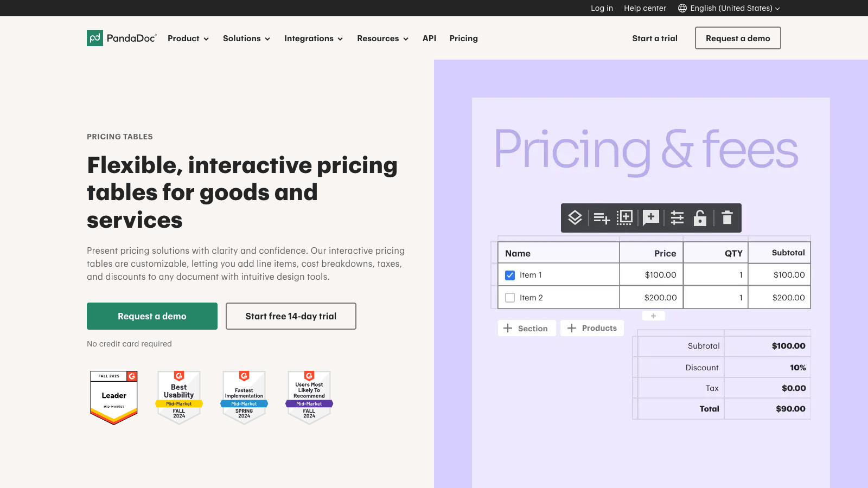Viewport: 868px width, 488px height.
Task: Click the layers icon in pricing toolbar
Action: tap(575, 218)
